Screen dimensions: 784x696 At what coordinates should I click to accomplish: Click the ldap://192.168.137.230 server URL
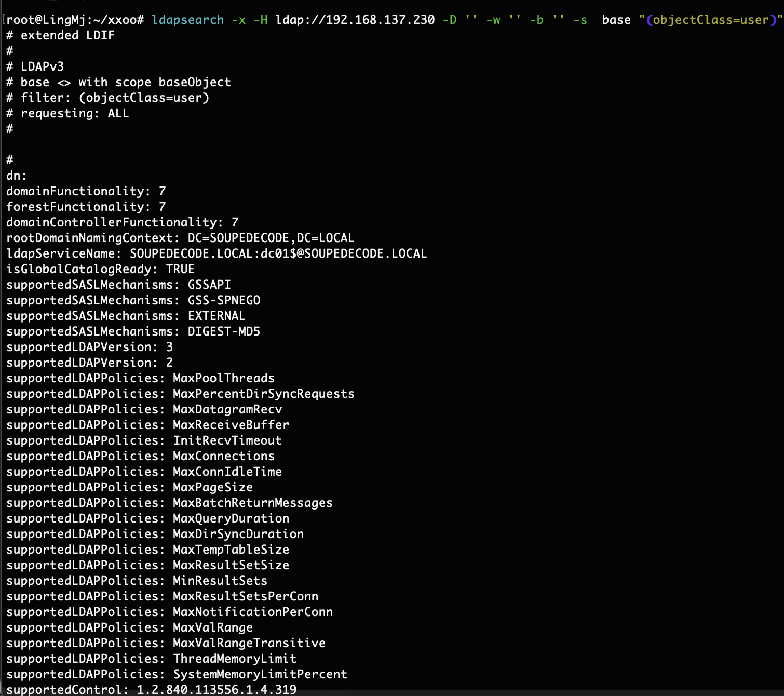[355, 20]
